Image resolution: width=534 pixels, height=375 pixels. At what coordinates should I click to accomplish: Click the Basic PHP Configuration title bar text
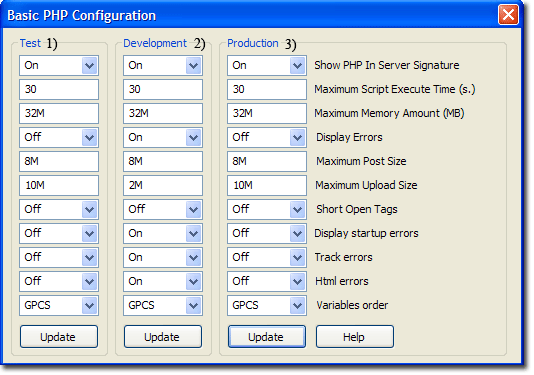81,16
